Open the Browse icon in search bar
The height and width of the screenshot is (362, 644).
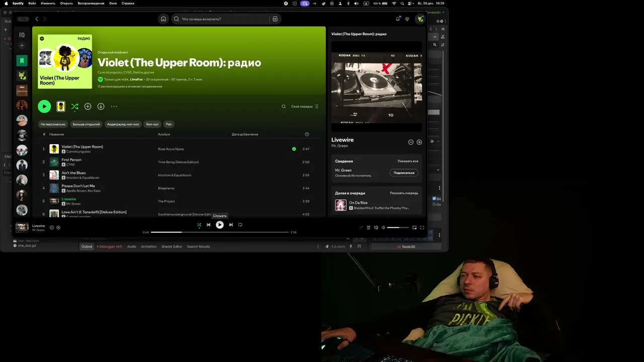(275, 19)
